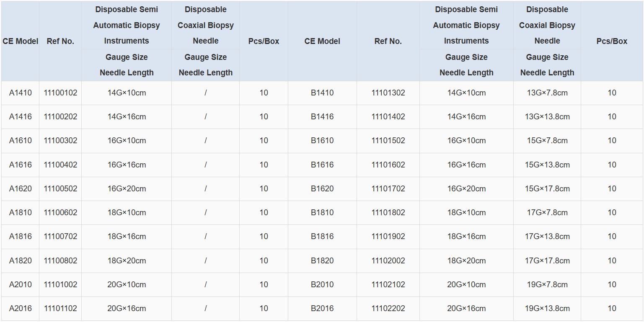644x322 pixels.
Task: Click the B1620 model cell
Action: click(x=322, y=189)
